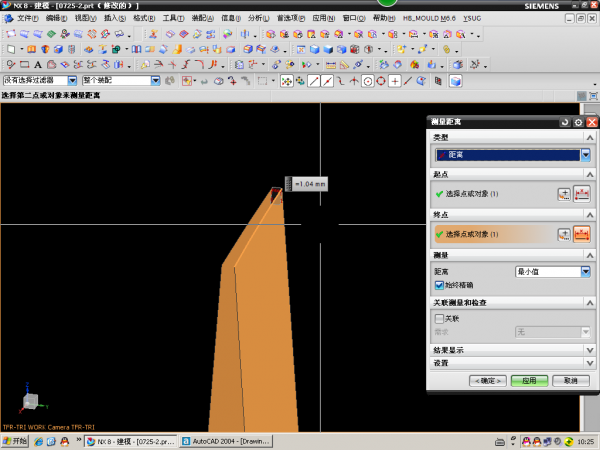
Task: Click the shaded cube icon at selection bar end
Action: tap(455, 81)
